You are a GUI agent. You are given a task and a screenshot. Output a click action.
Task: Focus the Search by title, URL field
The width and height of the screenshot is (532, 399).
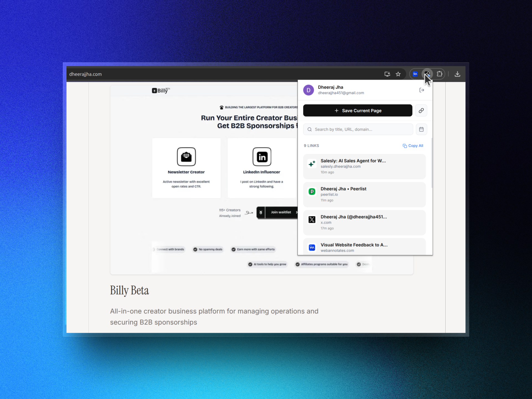click(358, 129)
